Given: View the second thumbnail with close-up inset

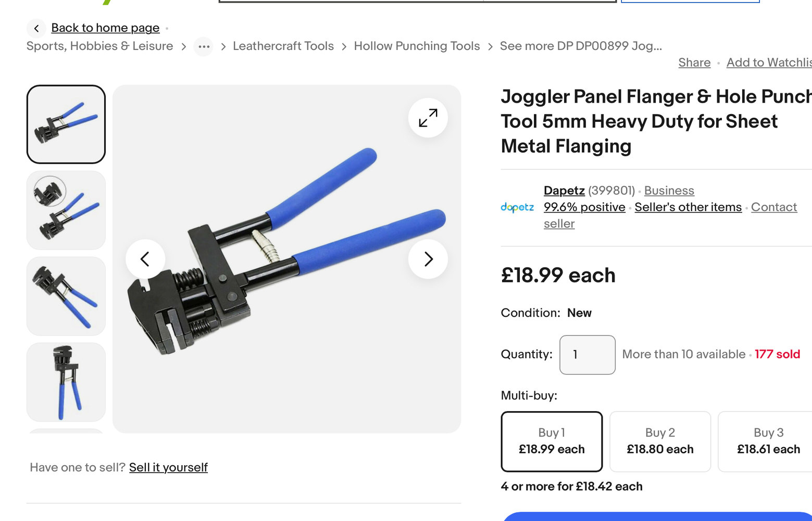Looking at the screenshot, I should tap(66, 210).
